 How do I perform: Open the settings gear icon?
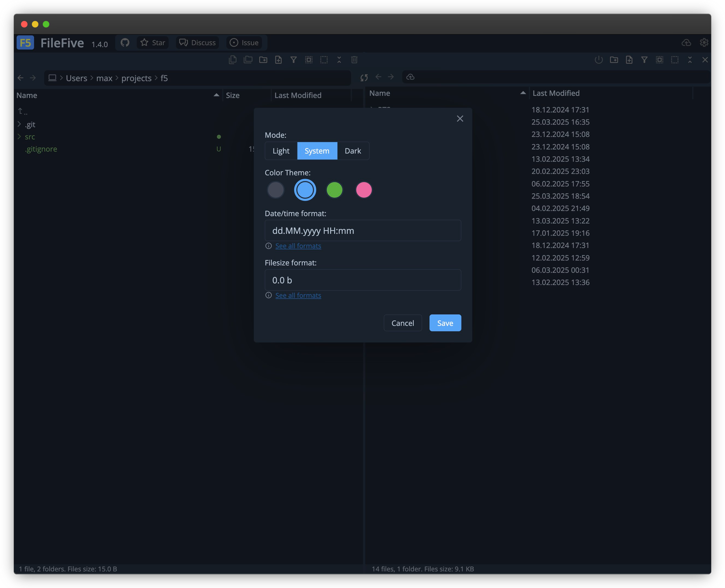point(704,43)
